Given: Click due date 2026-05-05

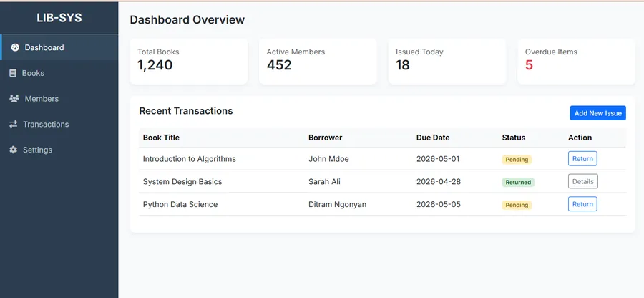Looking at the screenshot, I should point(438,204).
